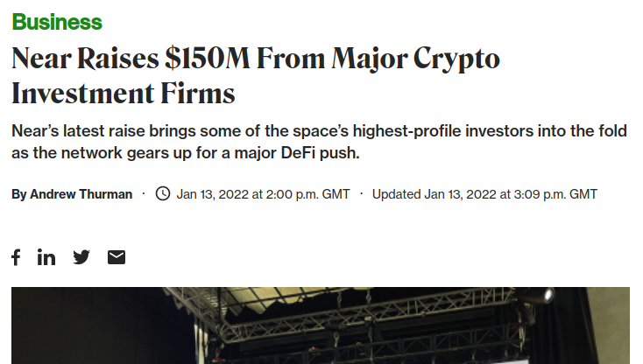Viewport: 643px width, 364px height.
Task: Share the article by email
Action: pyautogui.click(x=117, y=256)
